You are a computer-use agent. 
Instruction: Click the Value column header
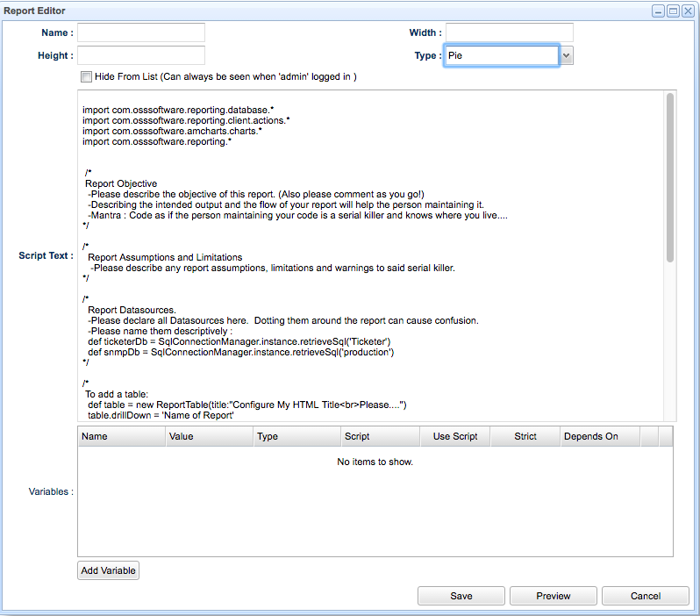coord(210,436)
